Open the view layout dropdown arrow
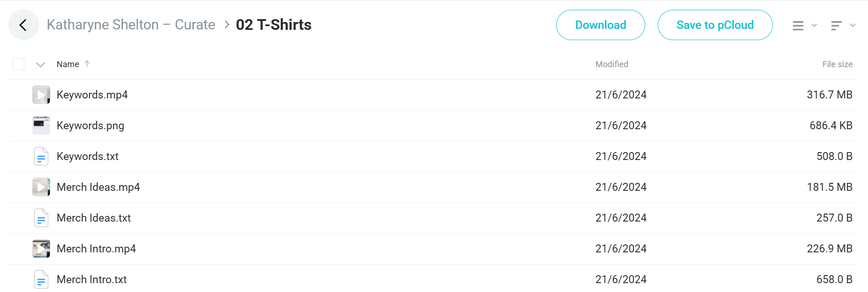The image size is (868, 292). coord(814,25)
